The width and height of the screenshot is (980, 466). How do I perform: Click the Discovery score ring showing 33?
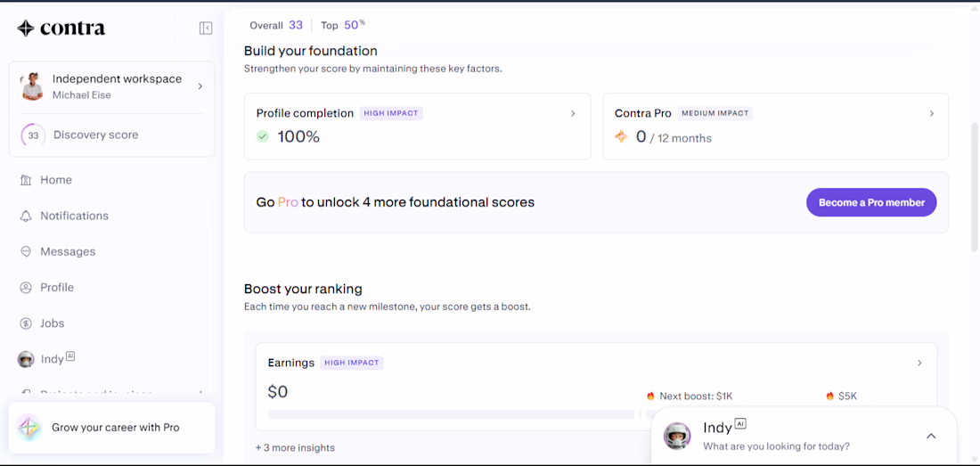[x=33, y=135]
